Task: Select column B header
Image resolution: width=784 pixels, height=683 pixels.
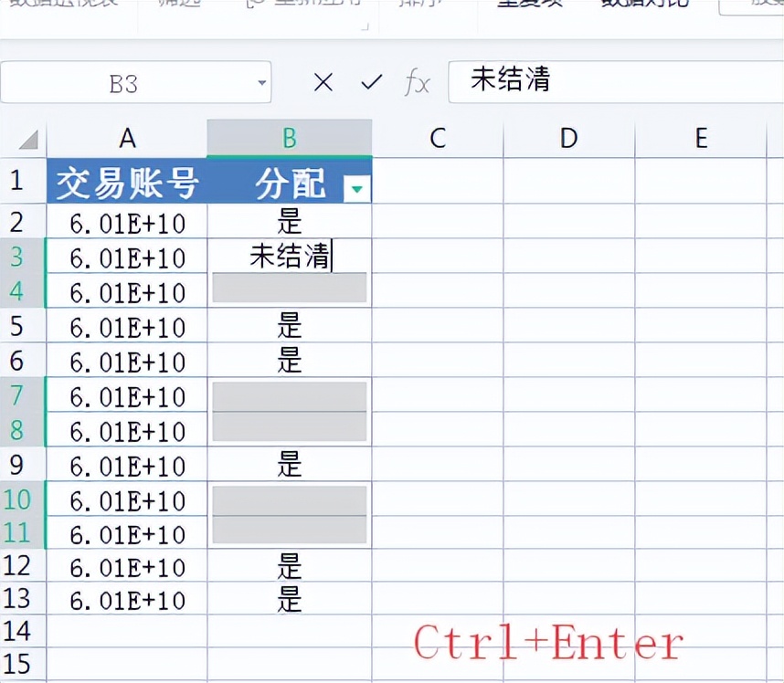Action: point(290,139)
